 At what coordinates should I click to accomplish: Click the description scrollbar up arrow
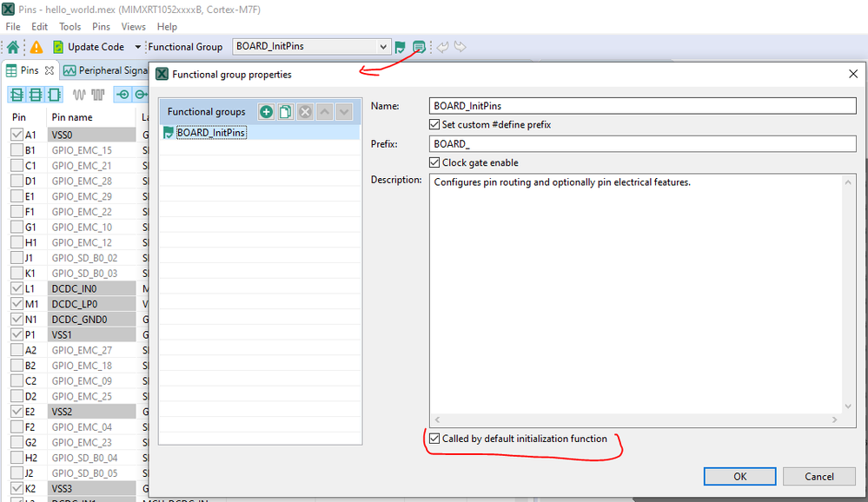(x=848, y=182)
